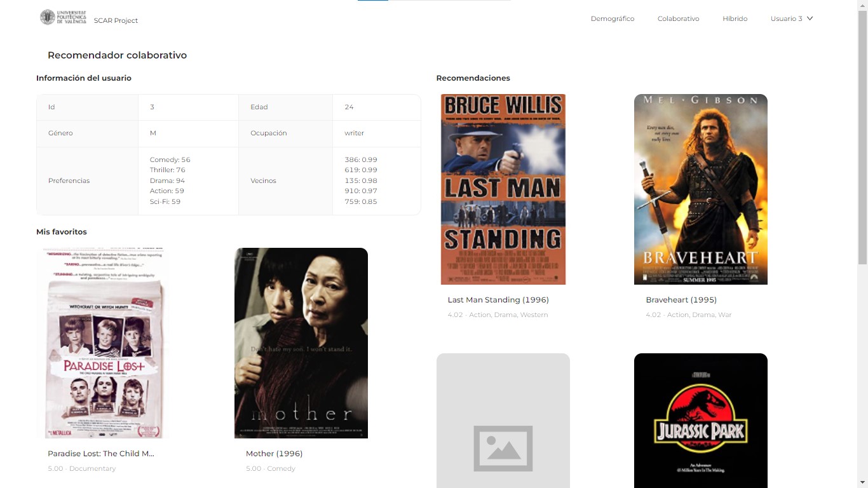Viewport: 868px width, 488px height.
Task: Click preference Drama: 94
Action: 167,180
